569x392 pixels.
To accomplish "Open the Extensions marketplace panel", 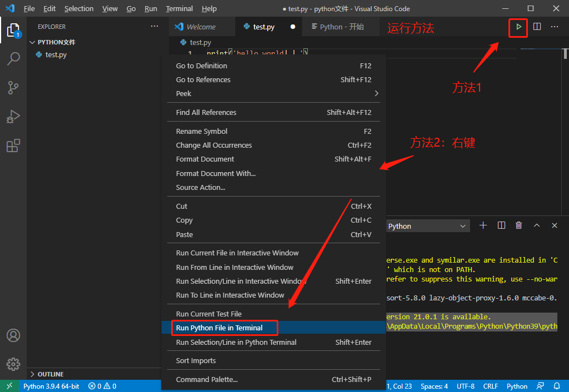I will (13, 145).
